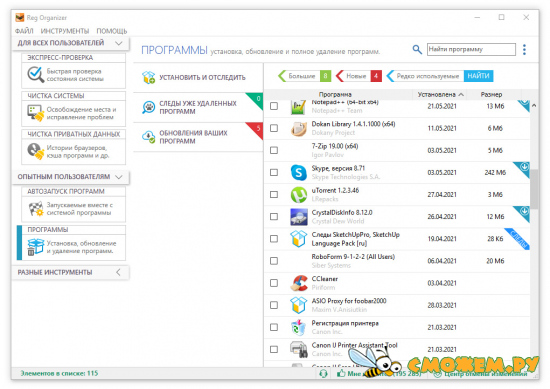Open the ПОМОЩЬ menu
This screenshot has height=389, width=550.
point(112,31)
